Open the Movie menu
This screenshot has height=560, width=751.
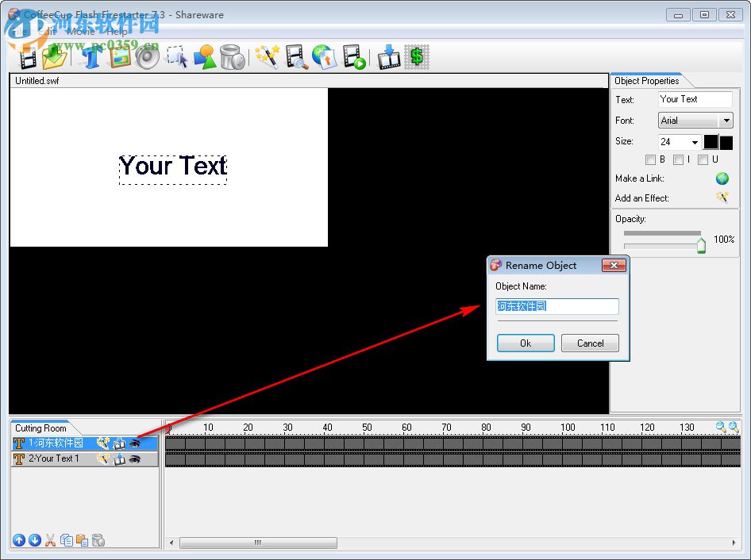(80, 32)
